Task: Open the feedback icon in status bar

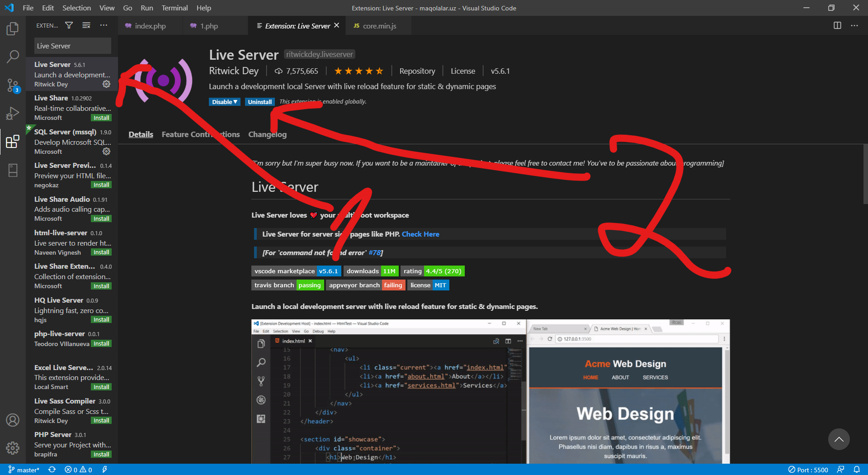Action: tap(840, 470)
